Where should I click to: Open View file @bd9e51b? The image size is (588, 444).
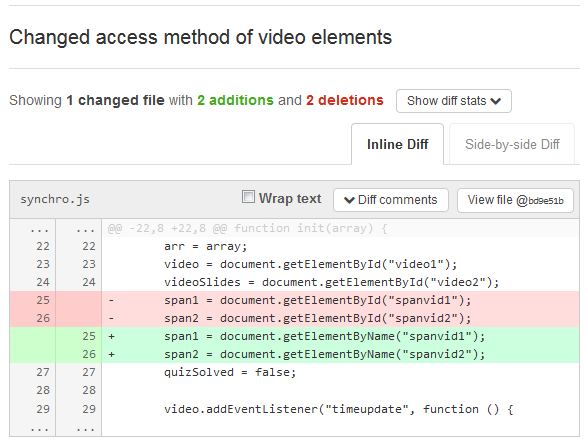point(515,200)
